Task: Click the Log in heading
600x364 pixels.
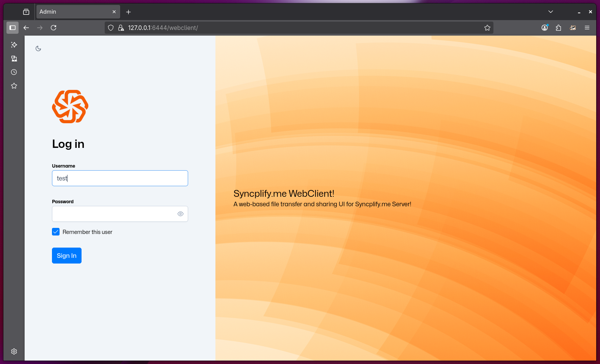Action: [x=68, y=144]
